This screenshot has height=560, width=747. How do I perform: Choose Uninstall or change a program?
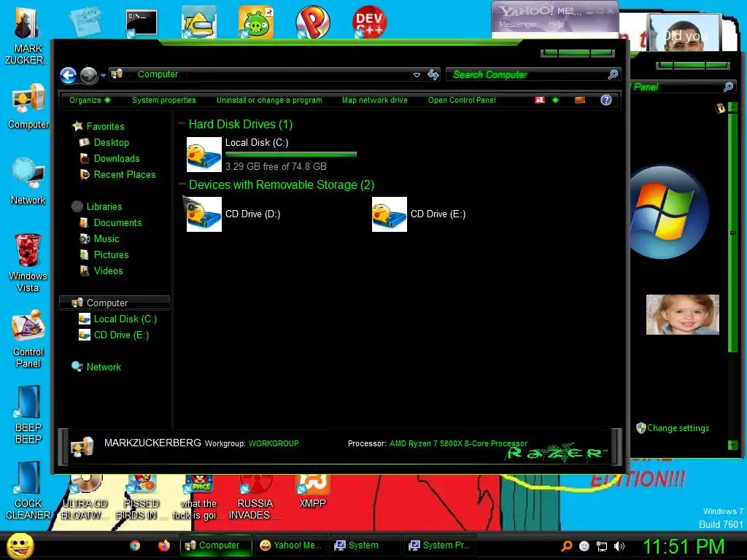tap(269, 100)
